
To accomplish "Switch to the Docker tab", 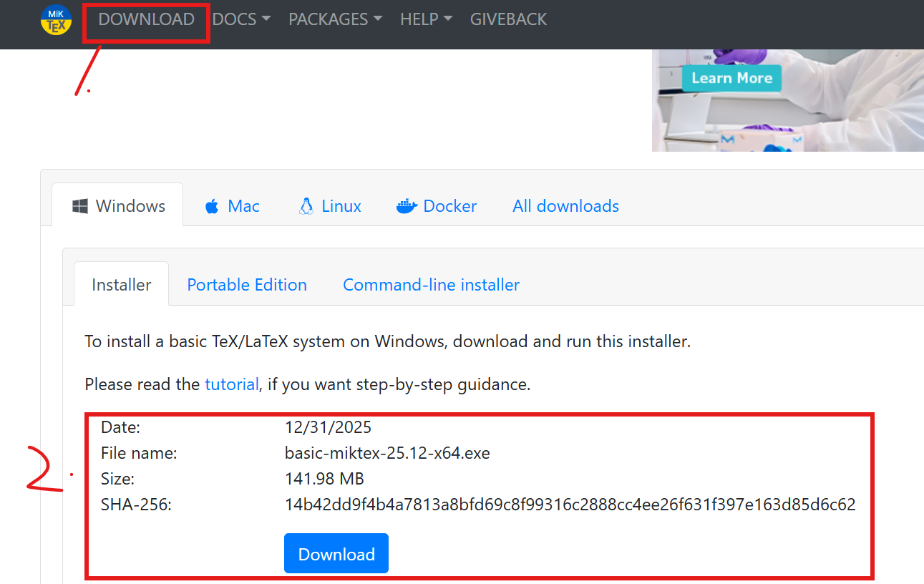I will coord(436,206).
